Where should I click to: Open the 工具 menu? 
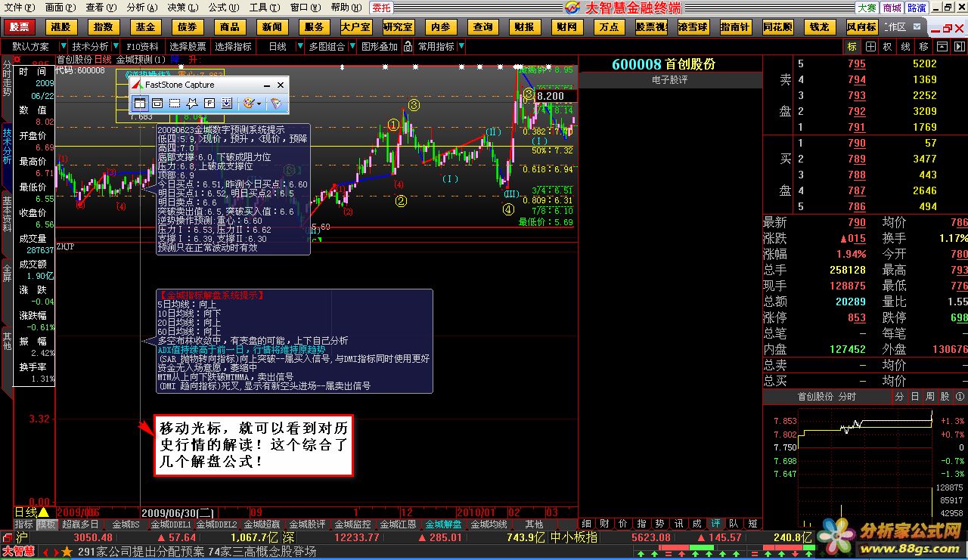(x=263, y=8)
